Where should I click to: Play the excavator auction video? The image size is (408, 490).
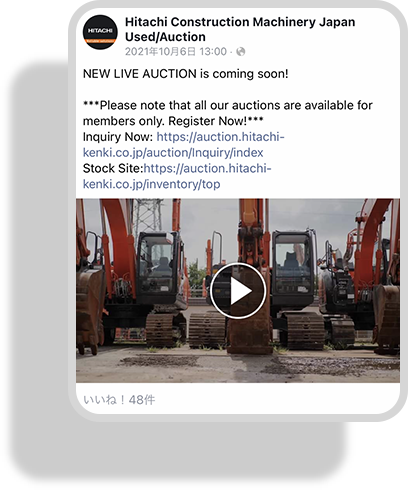coord(238,291)
